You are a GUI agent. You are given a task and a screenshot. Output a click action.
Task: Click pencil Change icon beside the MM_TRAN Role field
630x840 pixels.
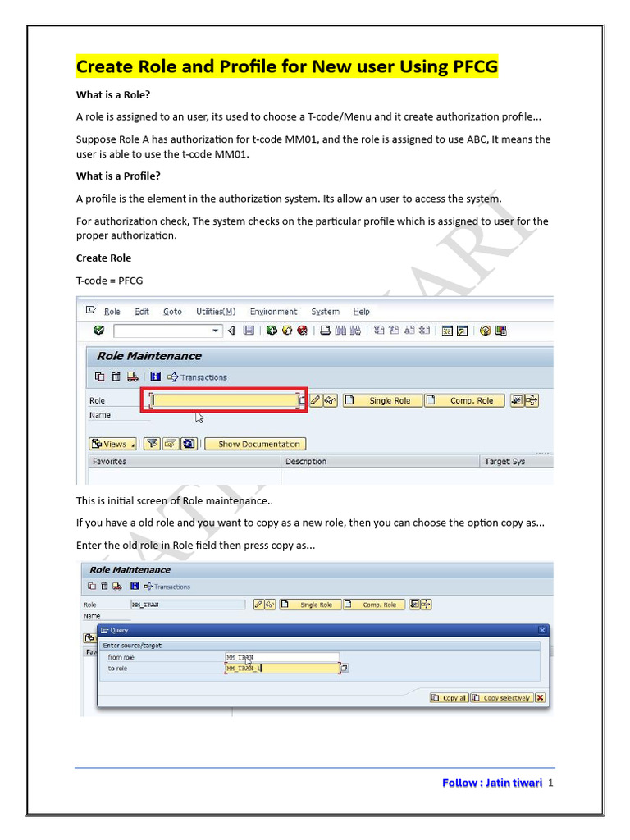[258, 605]
